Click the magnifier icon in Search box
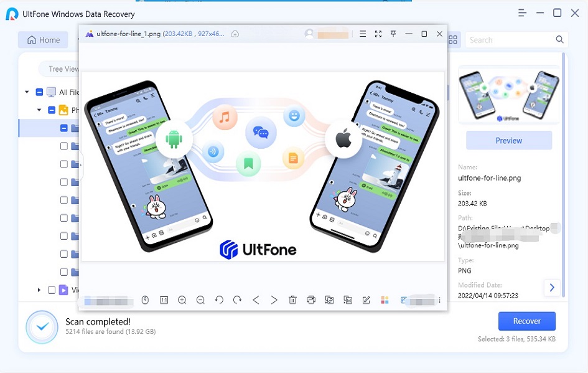Screen dimensions: 588x373 point(559,39)
